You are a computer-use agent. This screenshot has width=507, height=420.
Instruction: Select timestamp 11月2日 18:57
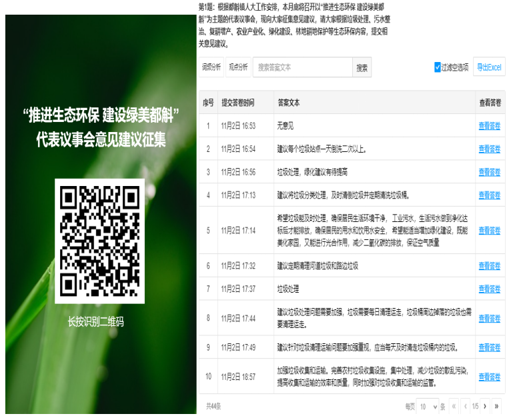click(x=238, y=377)
